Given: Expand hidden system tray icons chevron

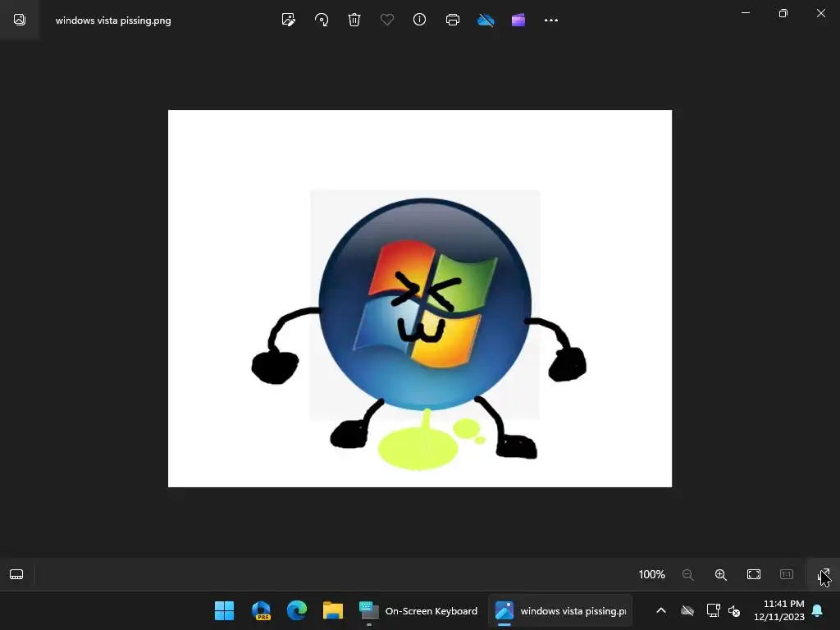Looking at the screenshot, I should tap(661, 610).
